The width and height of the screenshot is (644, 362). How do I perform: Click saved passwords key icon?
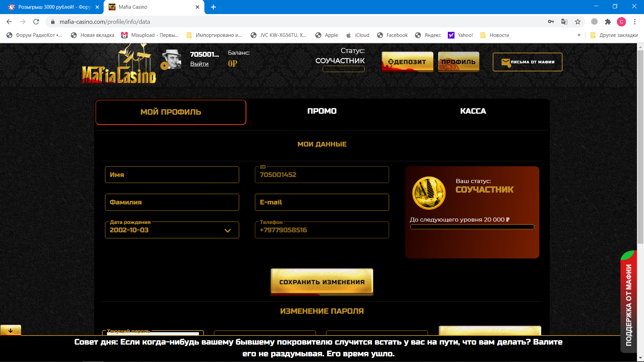click(x=551, y=22)
